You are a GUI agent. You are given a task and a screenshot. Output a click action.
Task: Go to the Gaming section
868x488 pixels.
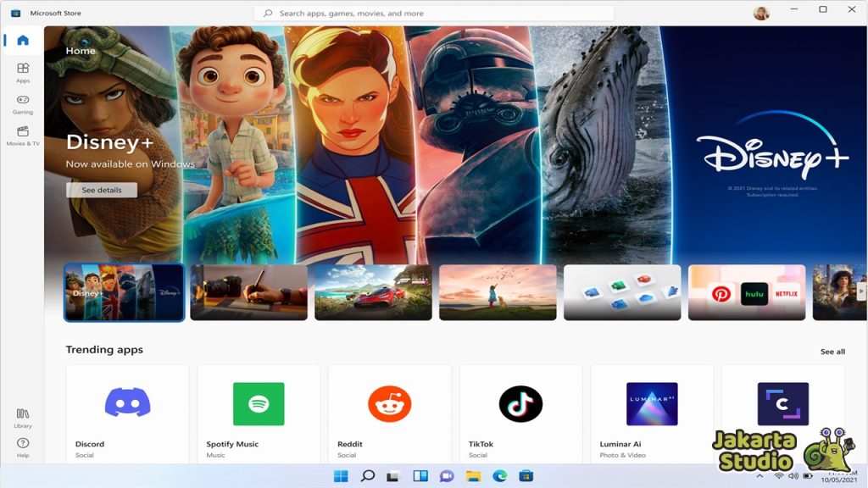coord(23,104)
